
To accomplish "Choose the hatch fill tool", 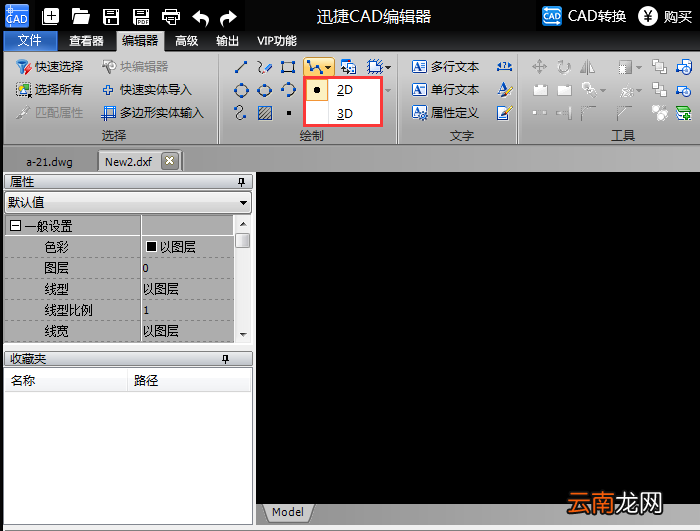I will point(265,113).
